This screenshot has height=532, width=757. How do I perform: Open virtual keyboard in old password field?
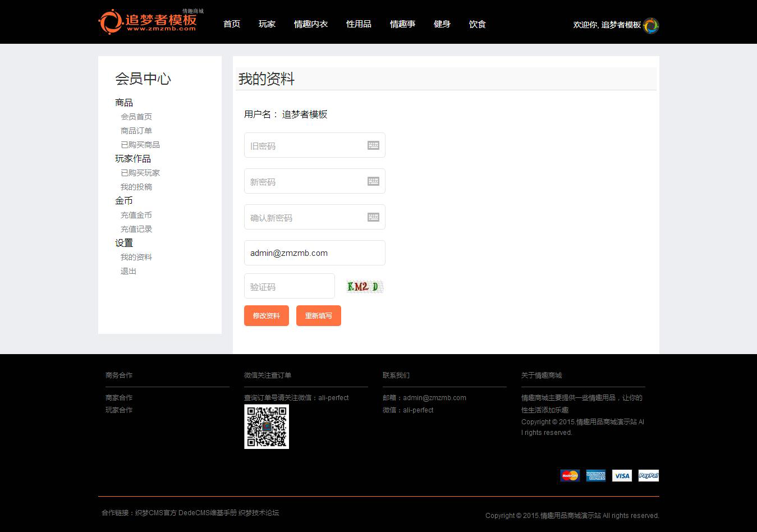(373, 145)
